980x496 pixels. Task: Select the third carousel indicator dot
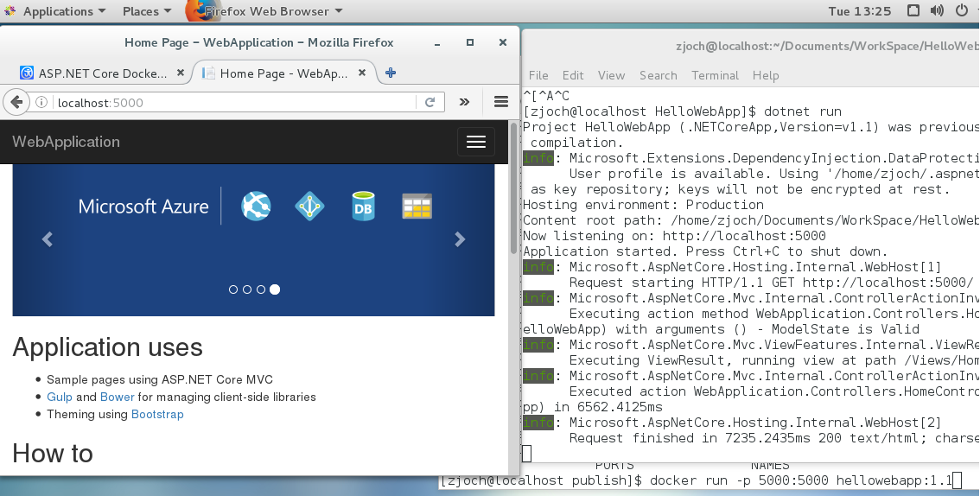point(261,289)
